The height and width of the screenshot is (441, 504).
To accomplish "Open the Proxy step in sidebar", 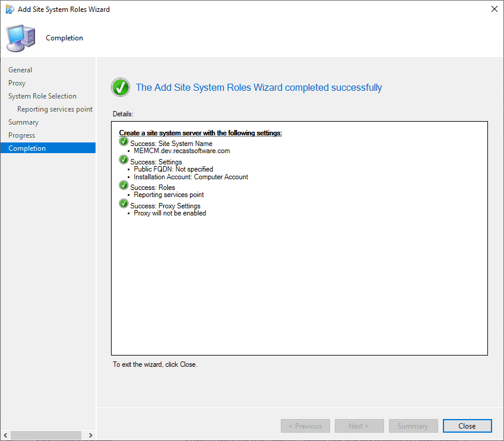I will click(17, 83).
